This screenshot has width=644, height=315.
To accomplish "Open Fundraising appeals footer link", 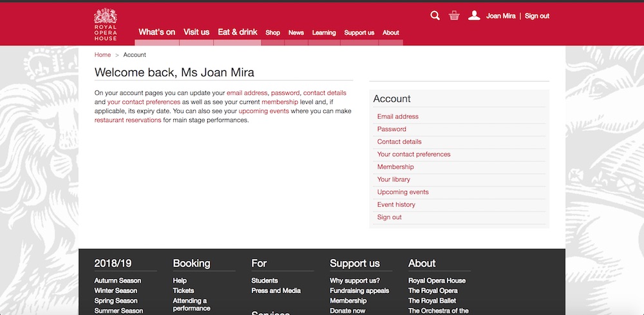I will coord(359,291).
